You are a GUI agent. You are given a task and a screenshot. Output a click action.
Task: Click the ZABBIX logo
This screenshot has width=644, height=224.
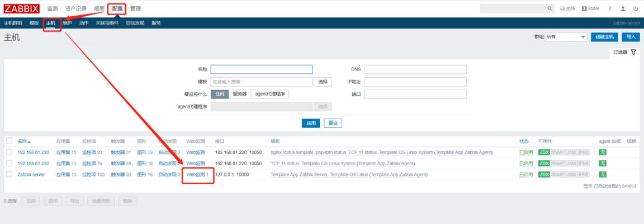(22, 8)
